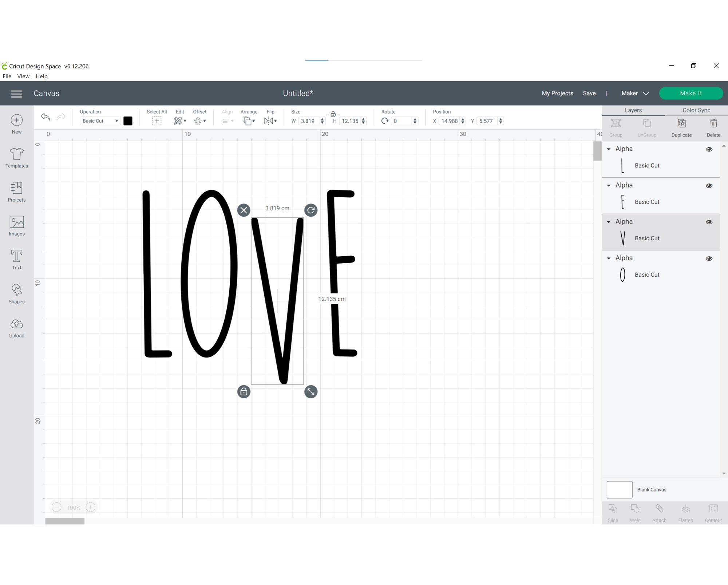The height and width of the screenshot is (585, 728).
Task: Hide the O letter Alpha layer
Action: 709,258
